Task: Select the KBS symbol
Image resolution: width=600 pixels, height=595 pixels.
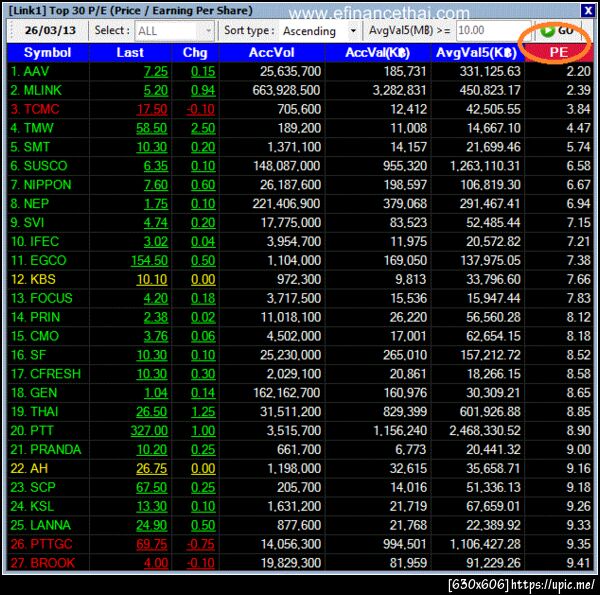Action: click(x=33, y=279)
